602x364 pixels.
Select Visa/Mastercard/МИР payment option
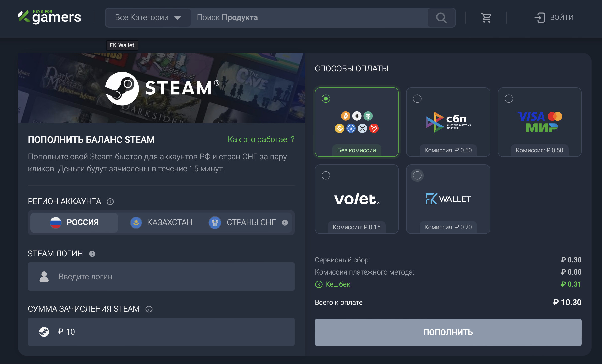[509, 99]
